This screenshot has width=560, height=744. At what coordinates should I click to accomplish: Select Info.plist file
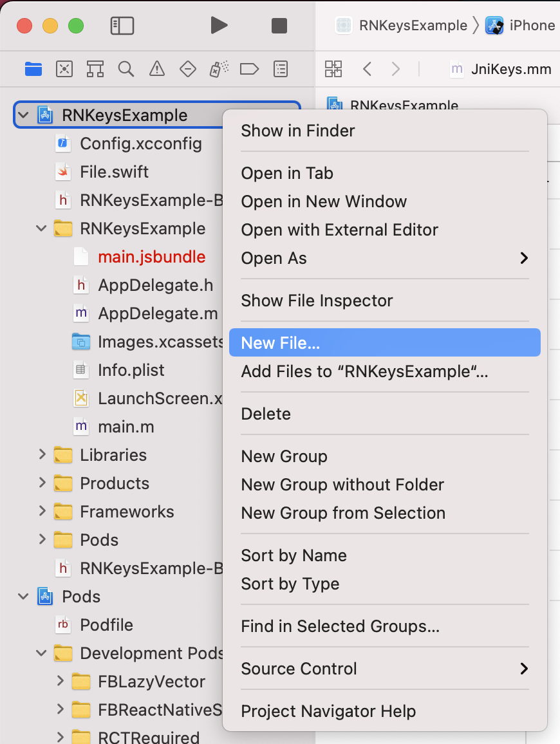131,370
